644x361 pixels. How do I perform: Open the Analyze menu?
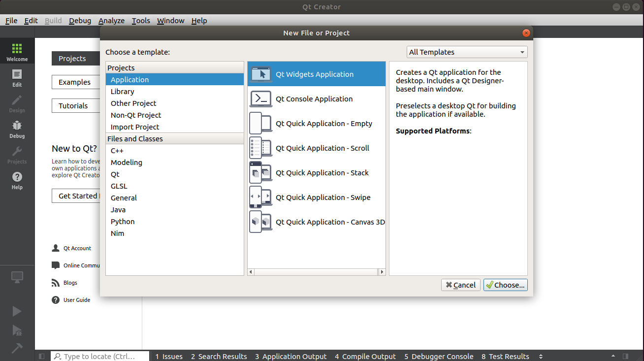point(111,21)
